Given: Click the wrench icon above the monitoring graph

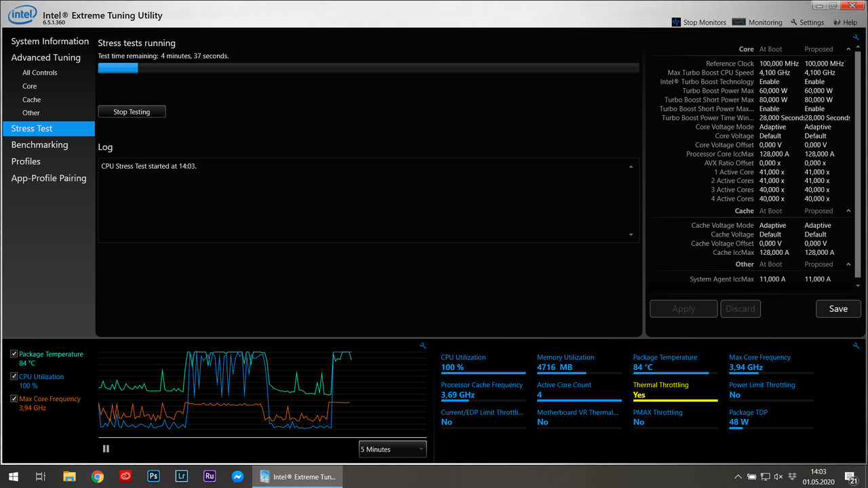Looking at the screenshot, I should (x=423, y=346).
